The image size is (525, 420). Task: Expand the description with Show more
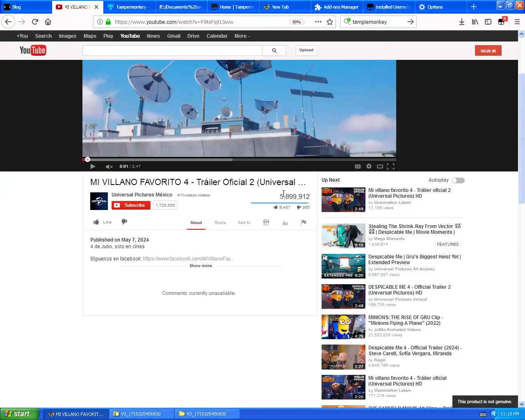pyautogui.click(x=201, y=266)
